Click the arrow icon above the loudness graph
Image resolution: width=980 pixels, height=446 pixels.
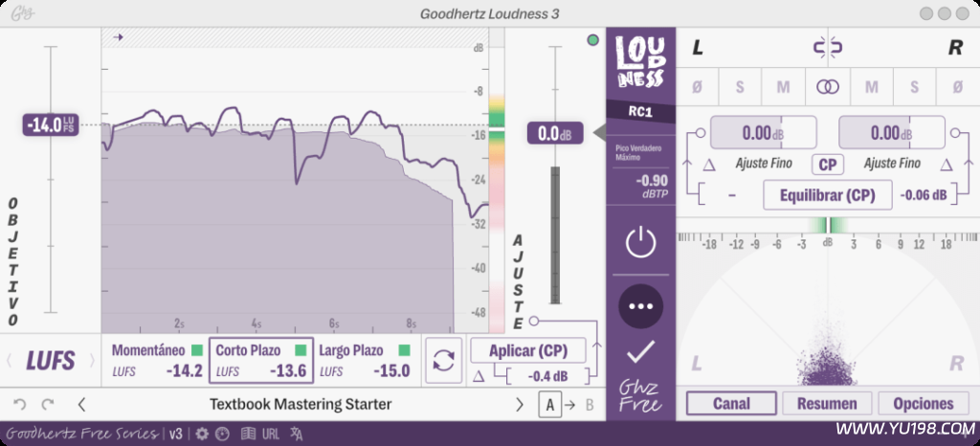(118, 37)
